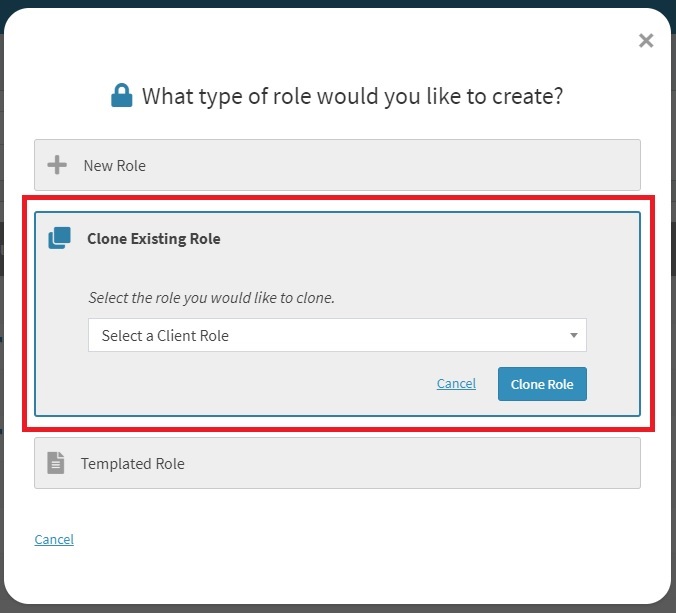Open the Select a Client Role dropdown
676x613 pixels.
click(337, 336)
